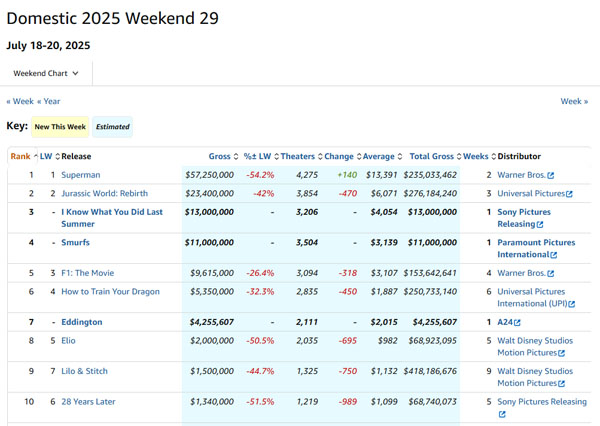Open How to Train Your Dragon link
This screenshot has height=426, width=600.
click(x=110, y=291)
